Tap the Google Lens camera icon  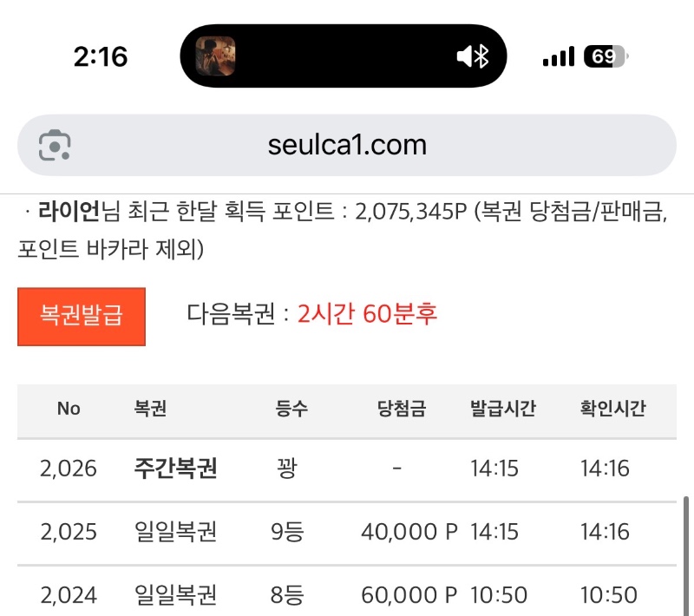pos(55,145)
